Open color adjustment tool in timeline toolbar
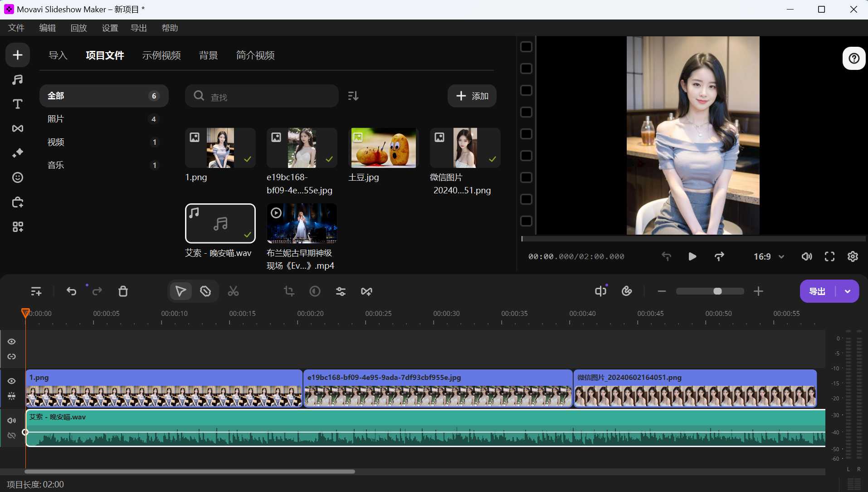The height and width of the screenshot is (492, 868). pos(315,291)
